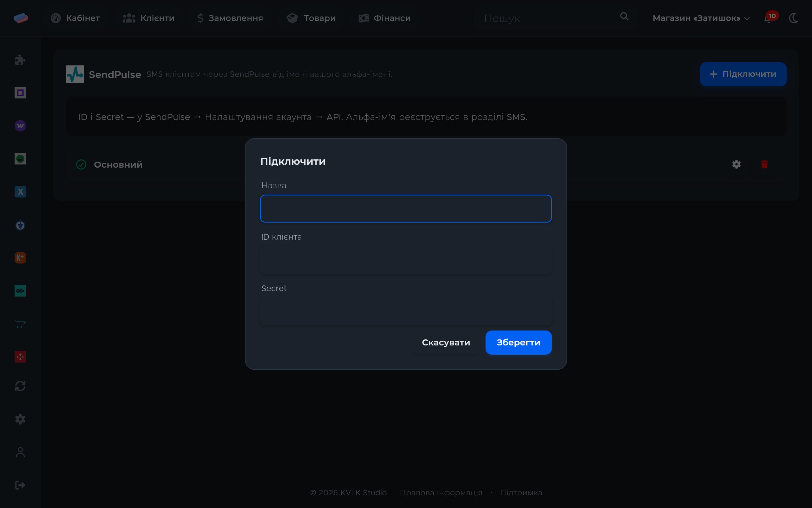Open the user profile icon in sidebar
812x508 pixels.
tap(20, 452)
